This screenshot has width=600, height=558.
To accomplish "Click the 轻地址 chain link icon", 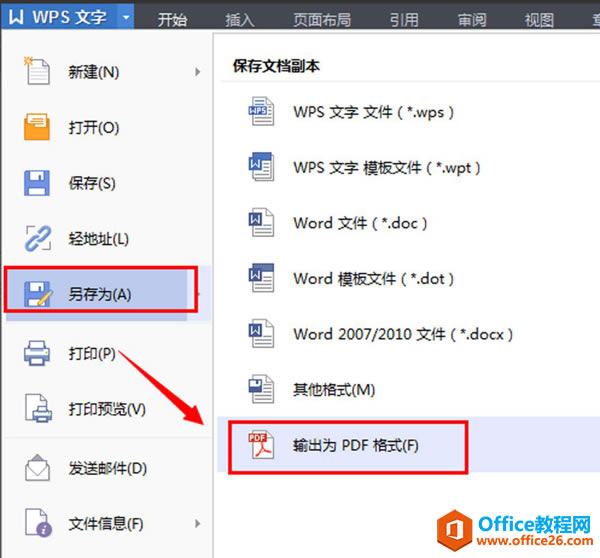I will (x=38, y=238).
